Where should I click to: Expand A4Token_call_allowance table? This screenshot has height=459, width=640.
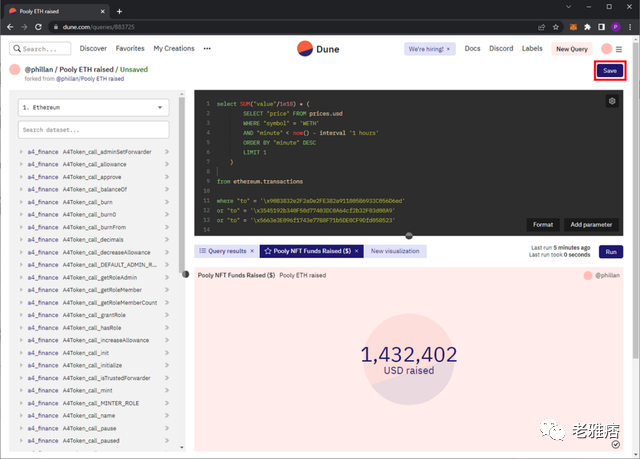[x=21, y=164]
